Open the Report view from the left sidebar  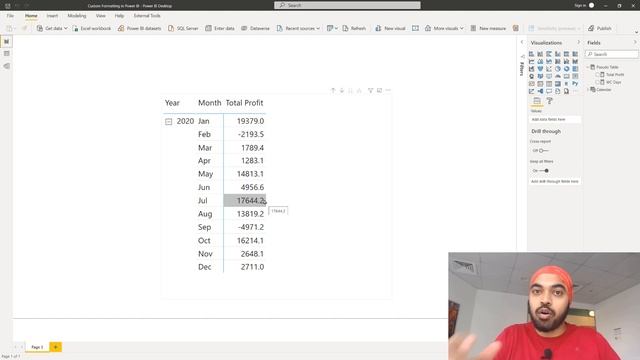point(7,42)
